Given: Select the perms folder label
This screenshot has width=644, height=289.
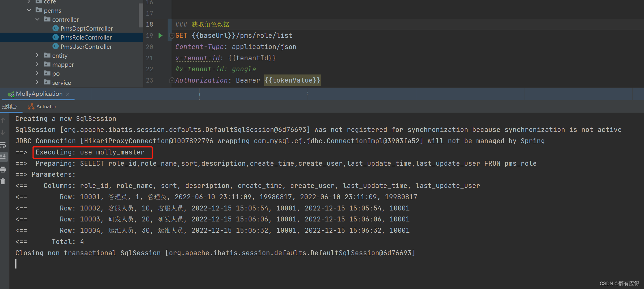Looking at the screenshot, I should coord(53,11).
